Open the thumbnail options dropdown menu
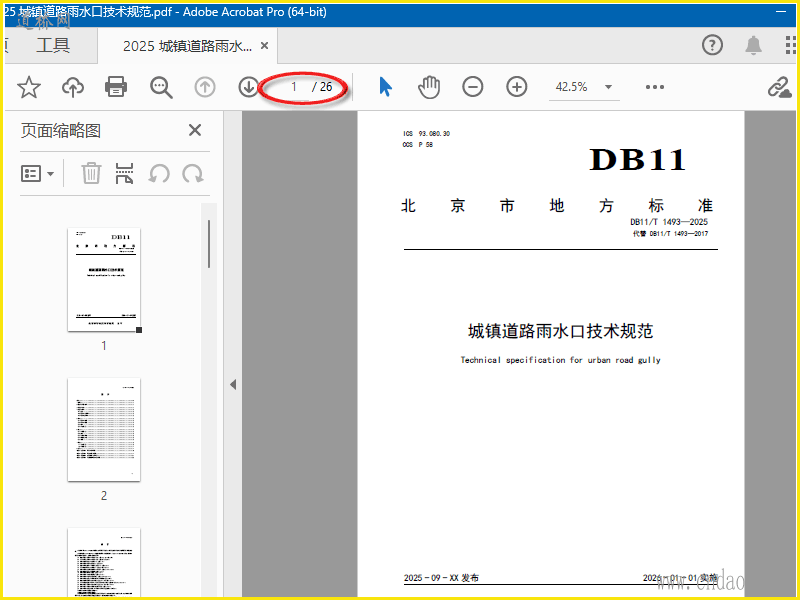The height and width of the screenshot is (600, 800). click(x=37, y=173)
